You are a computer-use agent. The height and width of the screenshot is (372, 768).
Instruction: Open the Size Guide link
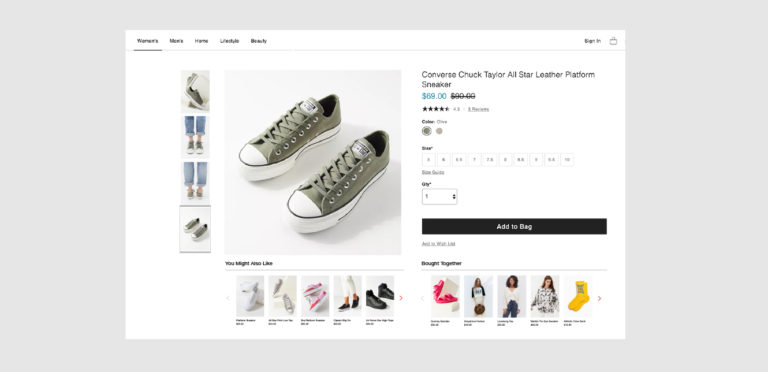[433, 172]
